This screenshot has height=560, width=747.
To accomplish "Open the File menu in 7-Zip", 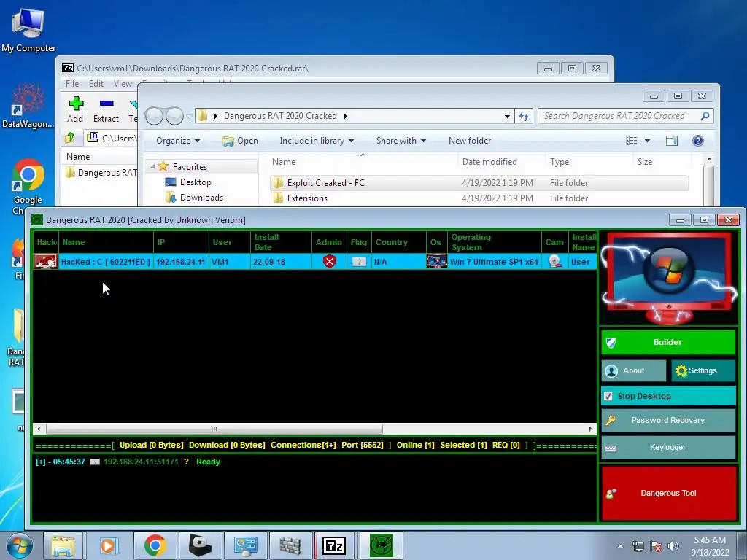I will click(72, 84).
